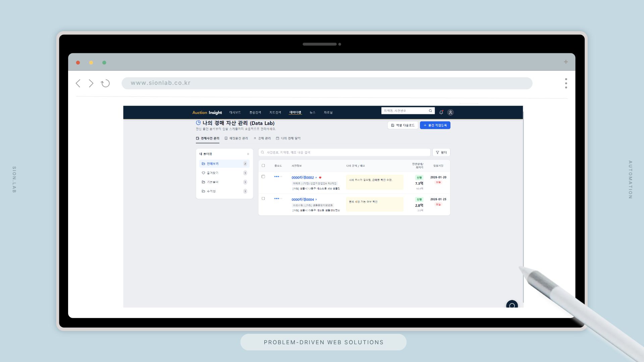
Task: Tick the checkbox for case 0000타경0002
Action: tap(263, 177)
